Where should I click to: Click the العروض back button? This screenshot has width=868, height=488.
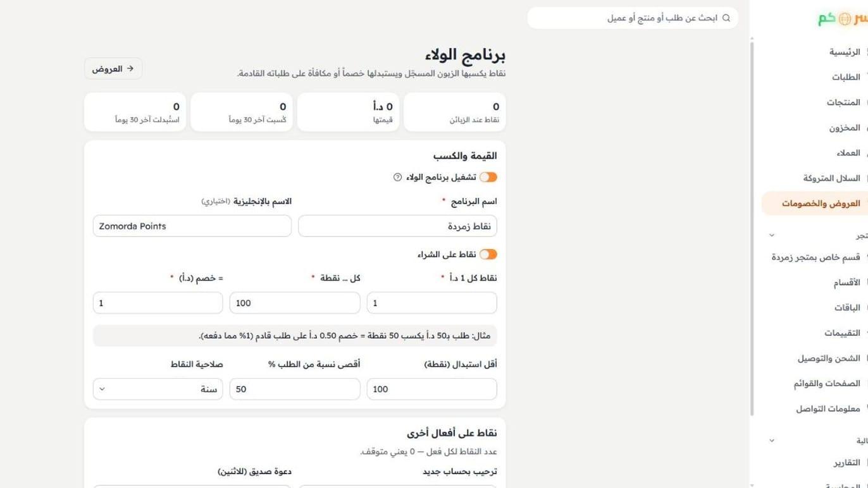click(x=113, y=69)
